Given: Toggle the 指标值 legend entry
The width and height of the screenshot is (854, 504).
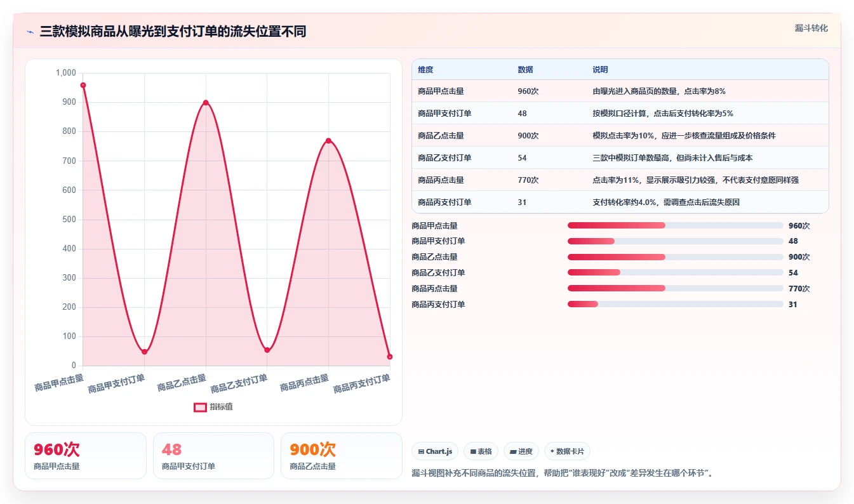Looking at the screenshot, I should pyautogui.click(x=213, y=407).
